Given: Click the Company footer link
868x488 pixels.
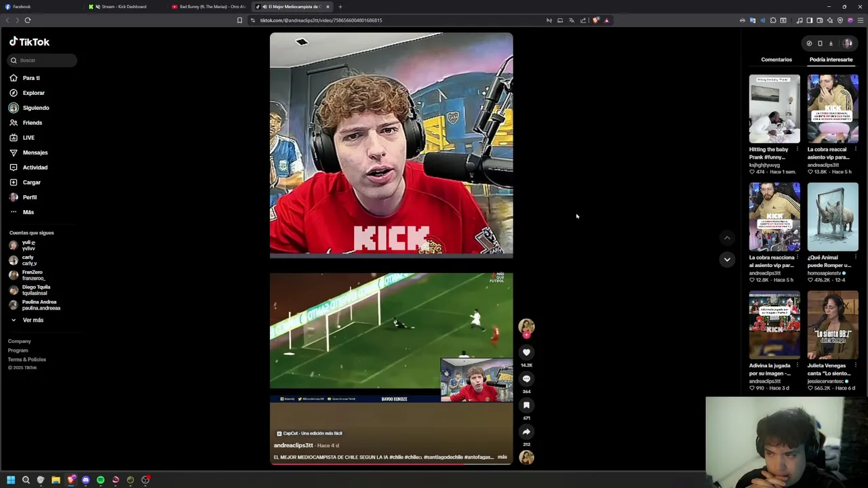Looking at the screenshot, I should pos(19,342).
